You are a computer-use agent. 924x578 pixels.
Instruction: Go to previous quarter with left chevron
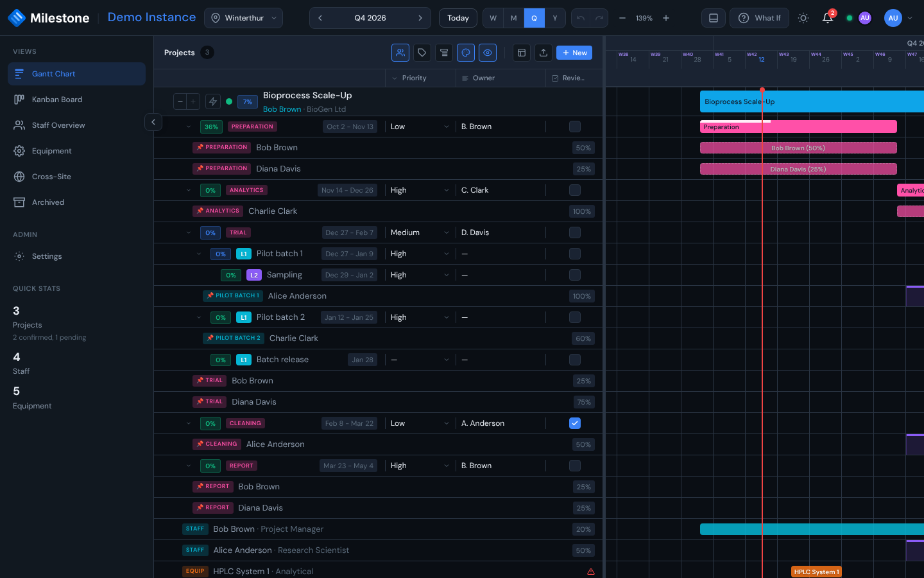click(x=320, y=18)
